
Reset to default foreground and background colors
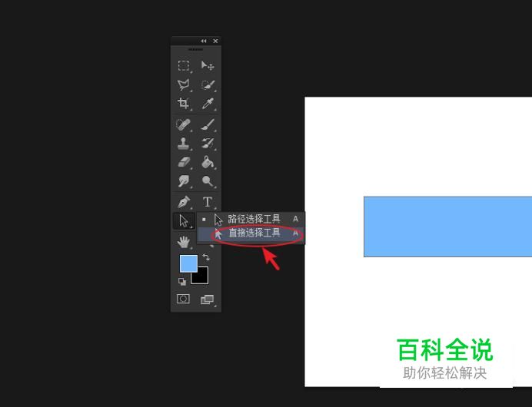click(x=182, y=282)
